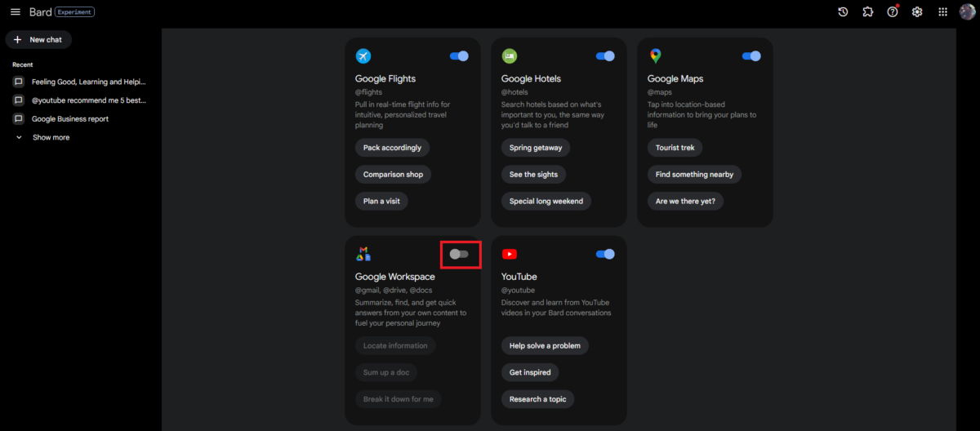
Task: Click Help solve a problem chip
Action: (x=545, y=345)
